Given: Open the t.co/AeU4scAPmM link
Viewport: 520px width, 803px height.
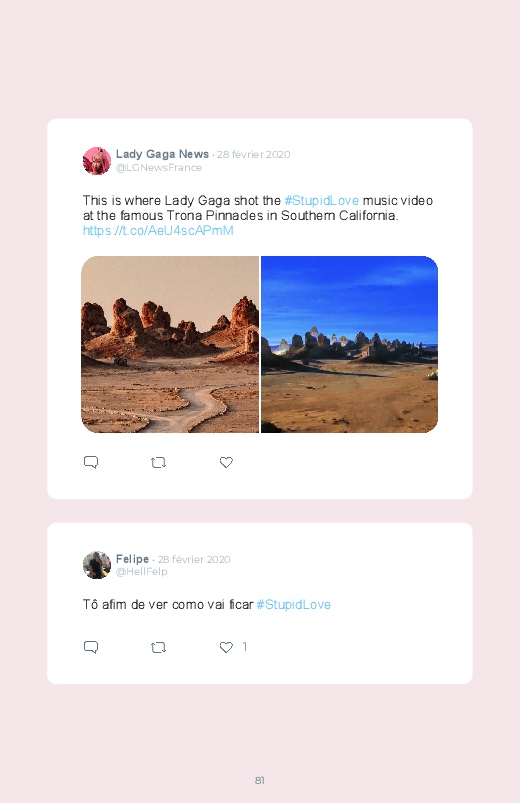Looking at the screenshot, I should [158, 230].
